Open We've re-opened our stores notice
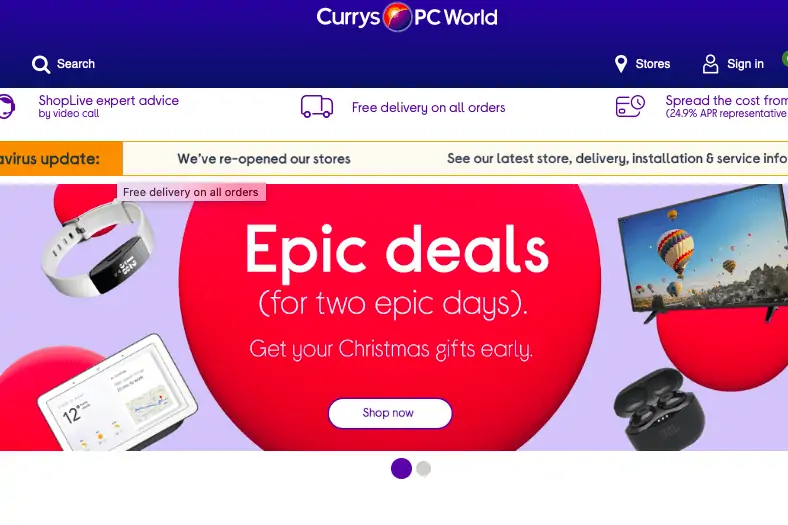The image size is (788, 525). [264, 159]
